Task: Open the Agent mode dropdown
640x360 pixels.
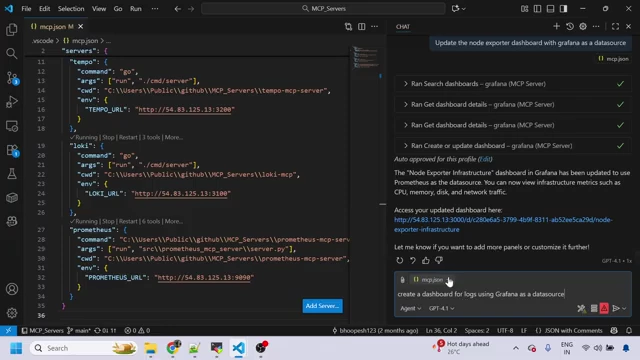Action: tap(410, 309)
